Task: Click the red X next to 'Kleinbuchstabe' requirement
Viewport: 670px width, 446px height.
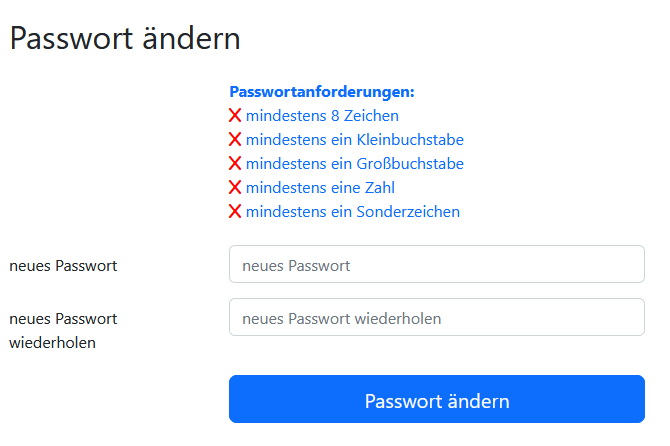Action: coord(236,140)
